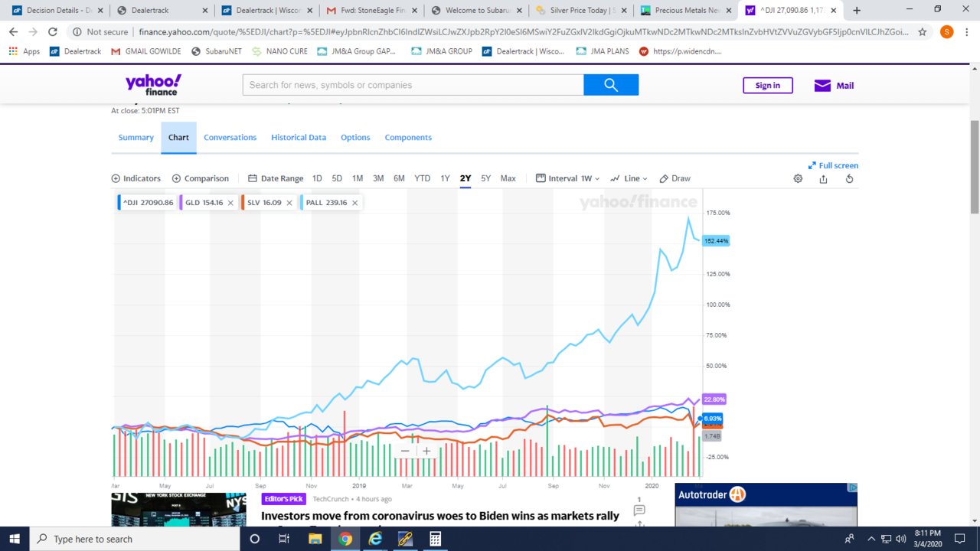
Task: Click the ^DJI 27090.86 legend chip
Action: (x=146, y=203)
